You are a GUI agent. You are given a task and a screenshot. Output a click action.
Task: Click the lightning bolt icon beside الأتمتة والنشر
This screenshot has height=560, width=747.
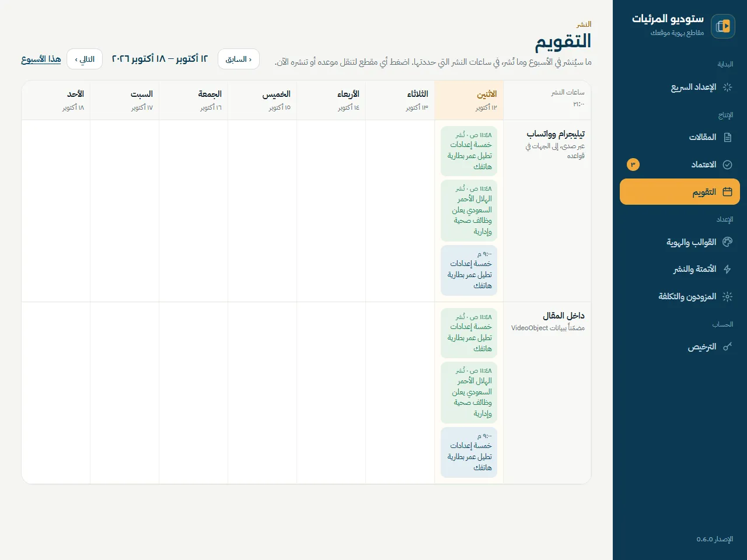(727, 269)
